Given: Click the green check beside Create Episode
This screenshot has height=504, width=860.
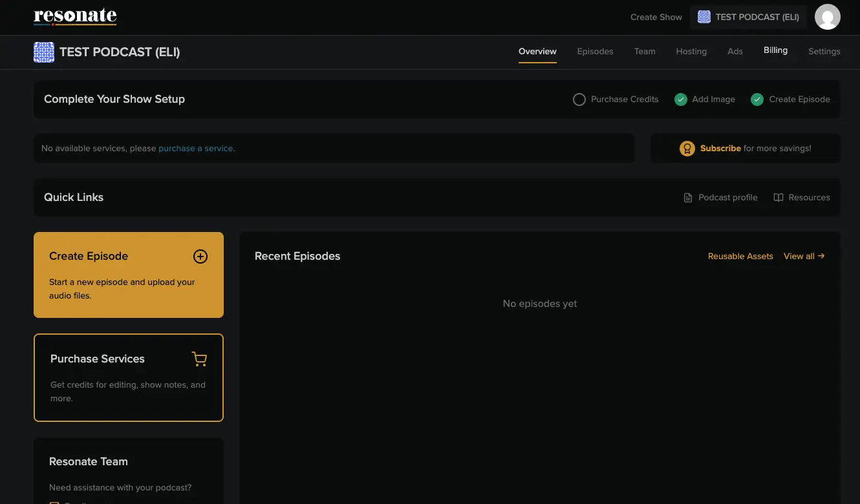Looking at the screenshot, I should click(x=757, y=99).
